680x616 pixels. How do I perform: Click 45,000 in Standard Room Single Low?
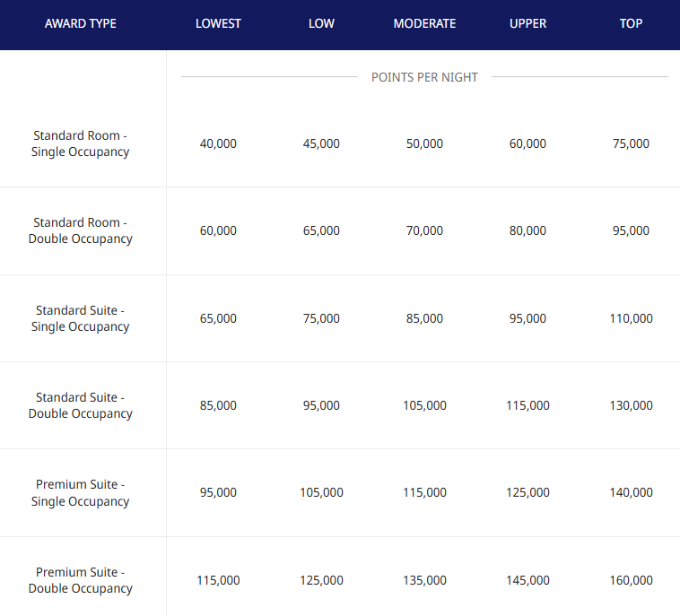tap(321, 144)
